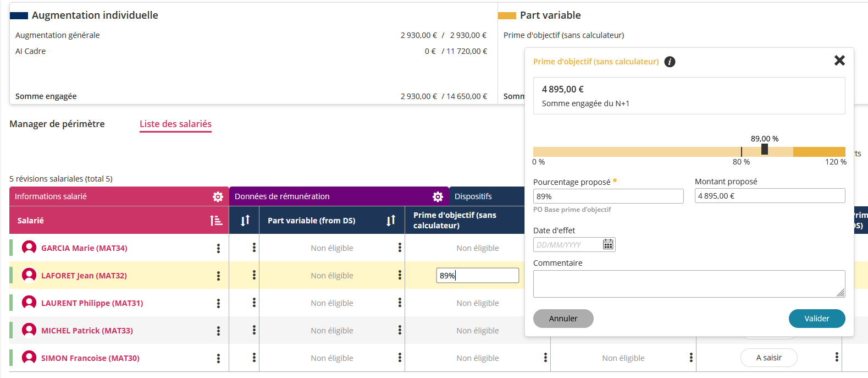The image size is (868, 378).
Task: Sort employees using the Salarié sort icon
Action: [216, 221]
